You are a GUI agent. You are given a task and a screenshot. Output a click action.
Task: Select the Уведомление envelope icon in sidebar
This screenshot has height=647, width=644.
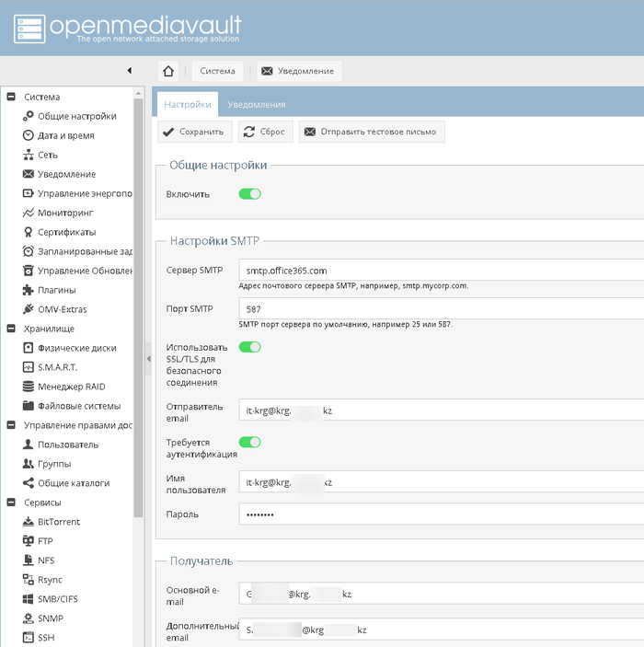click(x=28, y=174)
